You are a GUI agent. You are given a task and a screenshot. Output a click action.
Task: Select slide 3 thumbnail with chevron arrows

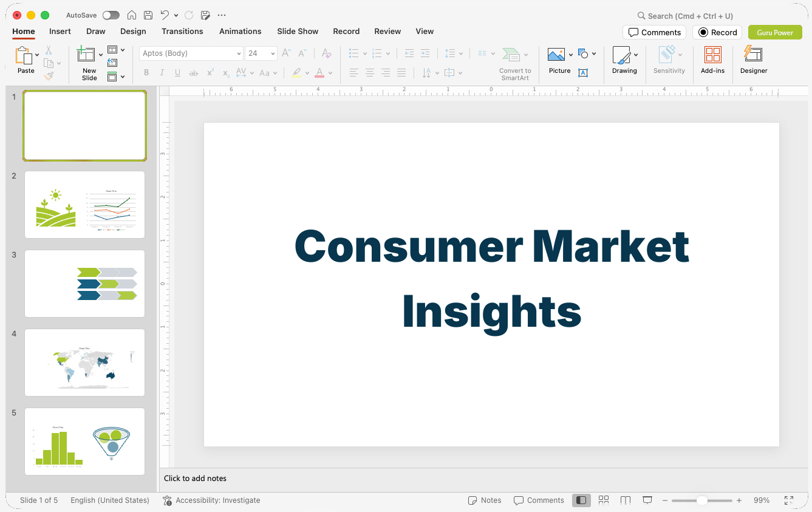click(x=84, y=284)
